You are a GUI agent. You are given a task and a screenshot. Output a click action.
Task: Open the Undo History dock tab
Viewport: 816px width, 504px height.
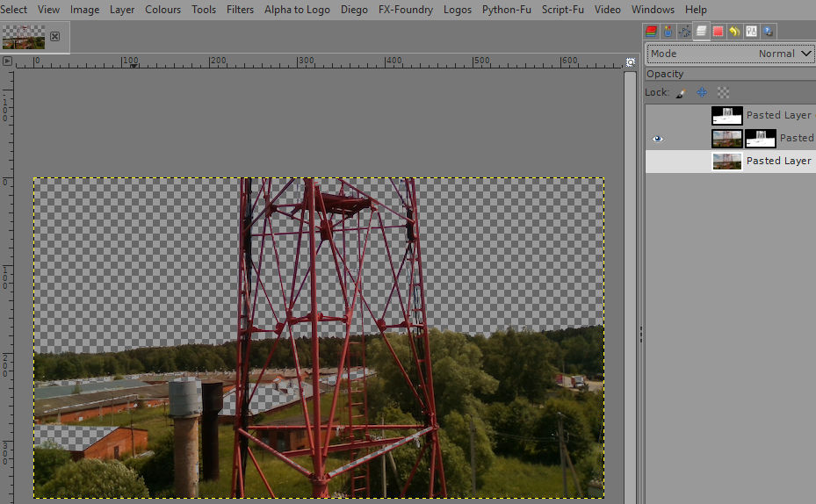(734, 32)
